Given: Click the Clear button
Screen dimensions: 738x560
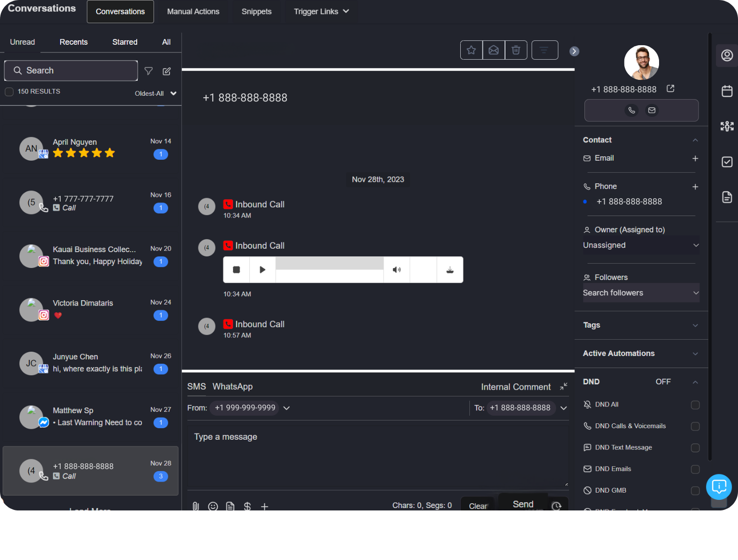Looking at the screenshot, I should 478,506.
